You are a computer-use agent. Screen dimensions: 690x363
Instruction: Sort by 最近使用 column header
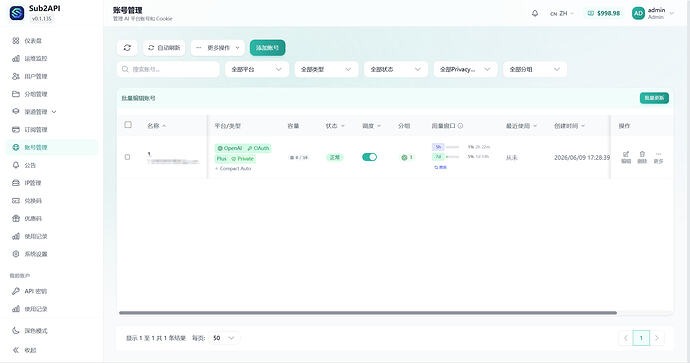(521, 126)
